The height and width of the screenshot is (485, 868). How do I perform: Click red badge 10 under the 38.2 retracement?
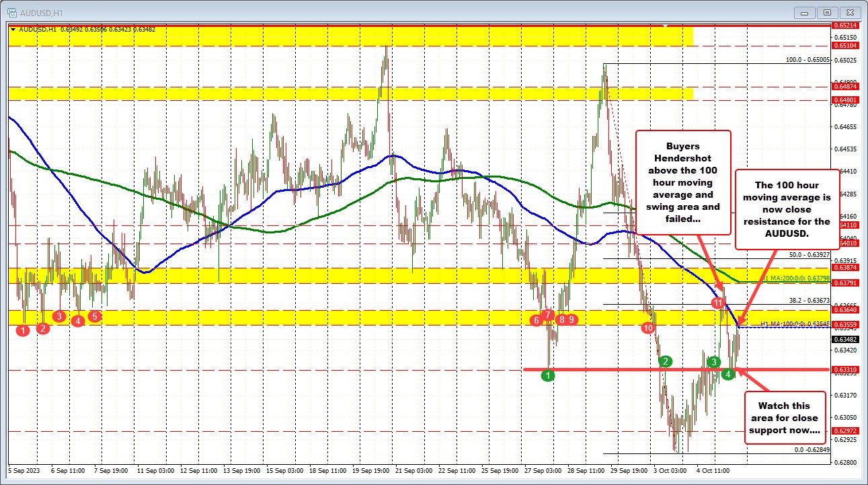[x=647, y=328]
